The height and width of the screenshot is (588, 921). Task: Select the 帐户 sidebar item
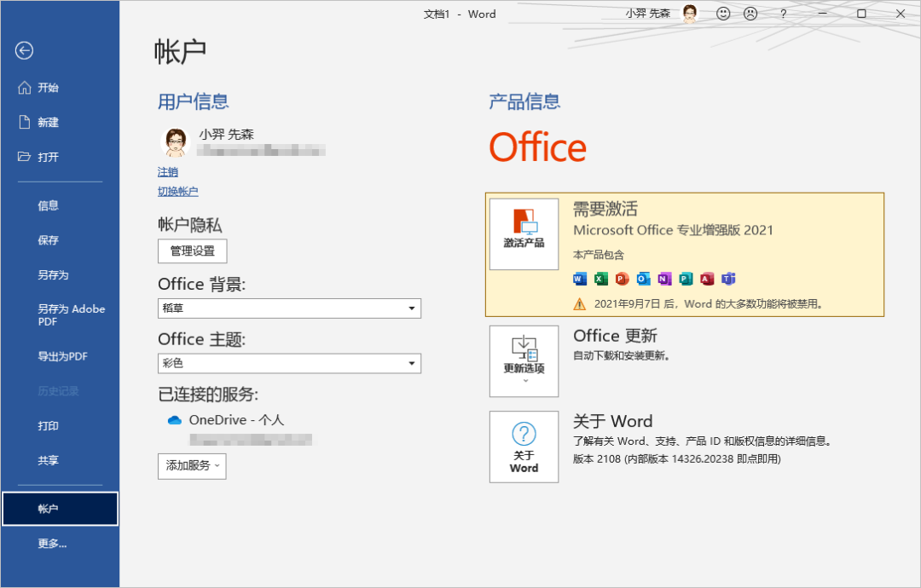60,509
